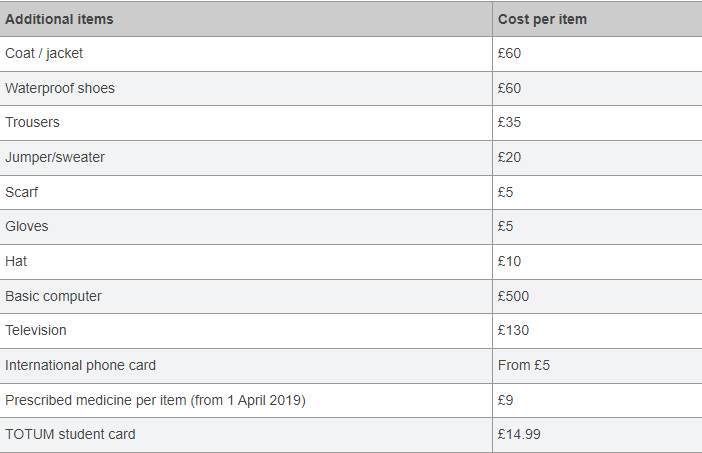
Task: Select the Gloves item text
Action: pos(27,226)
